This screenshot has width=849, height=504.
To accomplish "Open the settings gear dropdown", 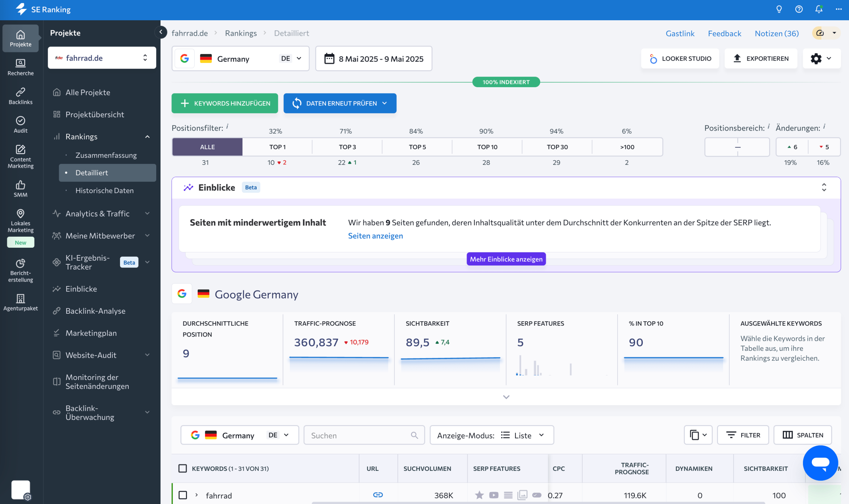I will point(821,58).
